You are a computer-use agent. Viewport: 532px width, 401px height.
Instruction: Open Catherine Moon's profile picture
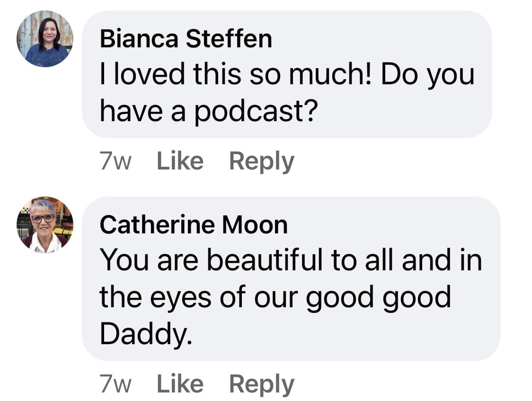click(x=45, y=224)
